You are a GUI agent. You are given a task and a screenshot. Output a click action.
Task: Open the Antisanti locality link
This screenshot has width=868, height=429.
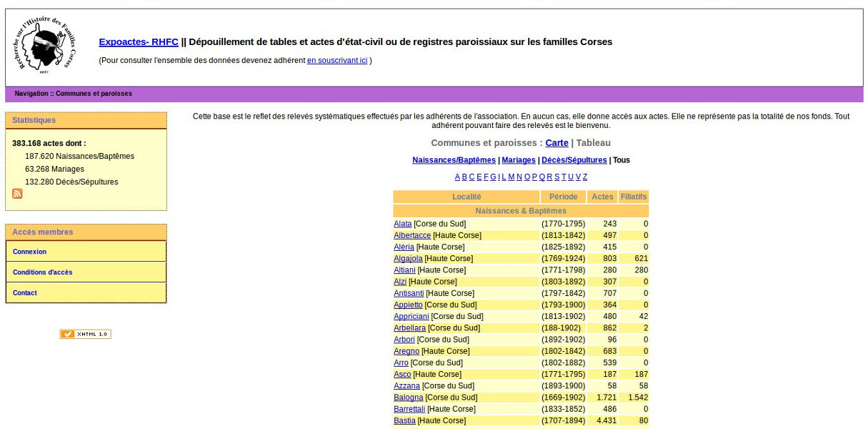pyautogui.click(x=409, y=293)
